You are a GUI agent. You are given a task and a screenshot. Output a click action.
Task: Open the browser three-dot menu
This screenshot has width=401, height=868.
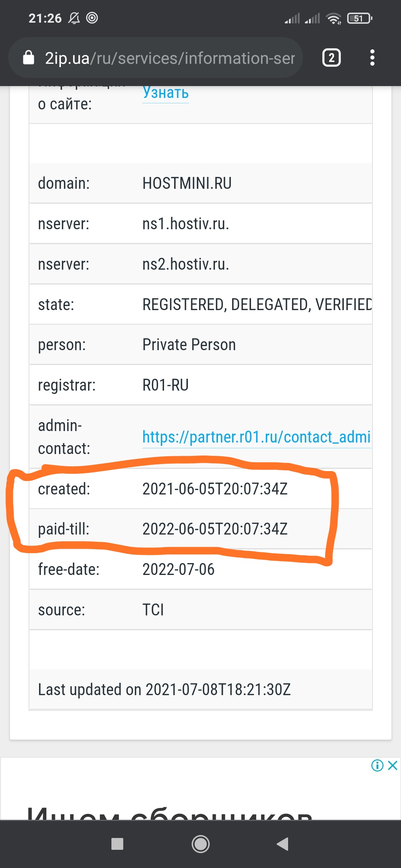[x=372, y=58]
